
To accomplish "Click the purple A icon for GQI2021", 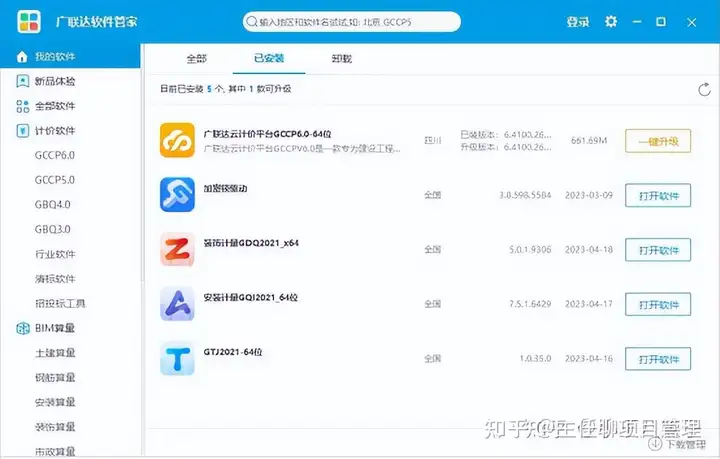I will point(177,304).
